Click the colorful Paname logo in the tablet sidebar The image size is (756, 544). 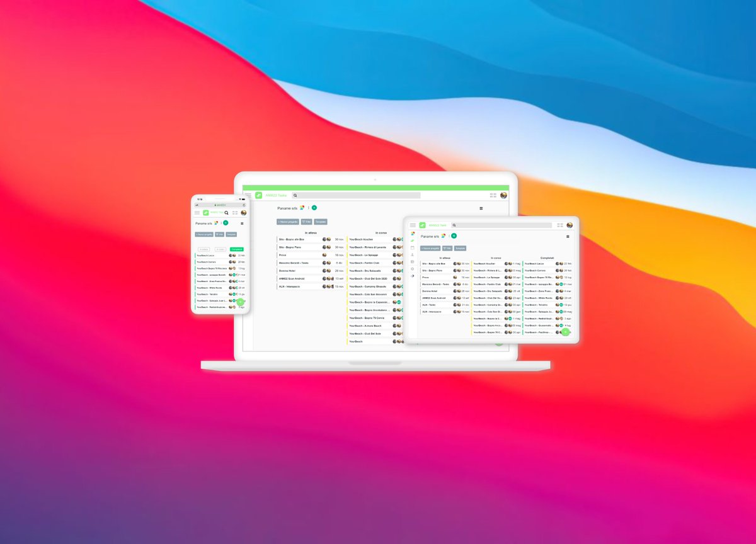(413, 234)
